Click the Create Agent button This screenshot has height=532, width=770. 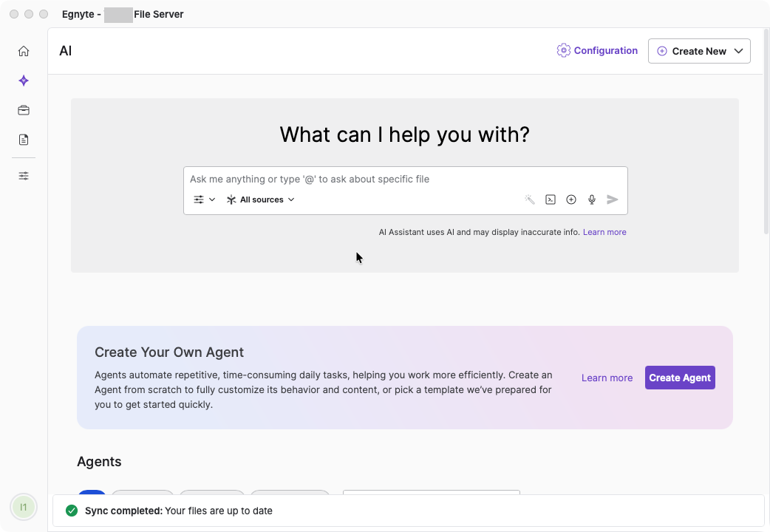(680, 378)
